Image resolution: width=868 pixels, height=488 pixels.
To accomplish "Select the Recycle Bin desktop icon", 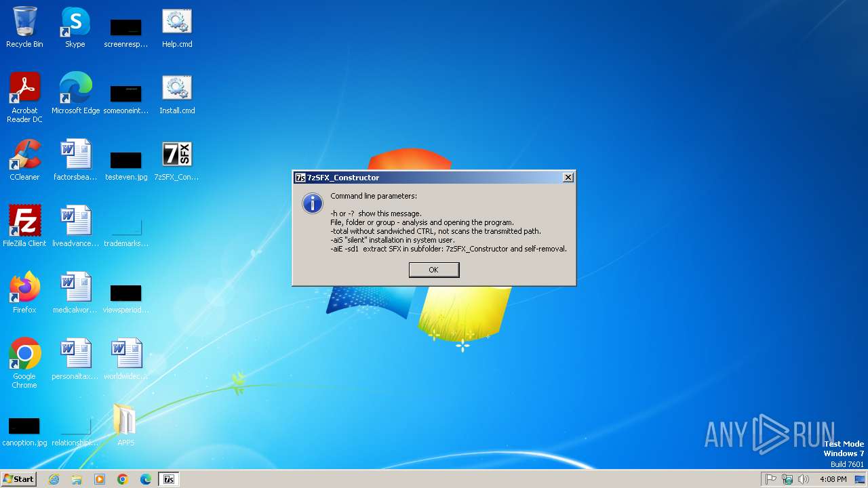I will tap(24, 28).
